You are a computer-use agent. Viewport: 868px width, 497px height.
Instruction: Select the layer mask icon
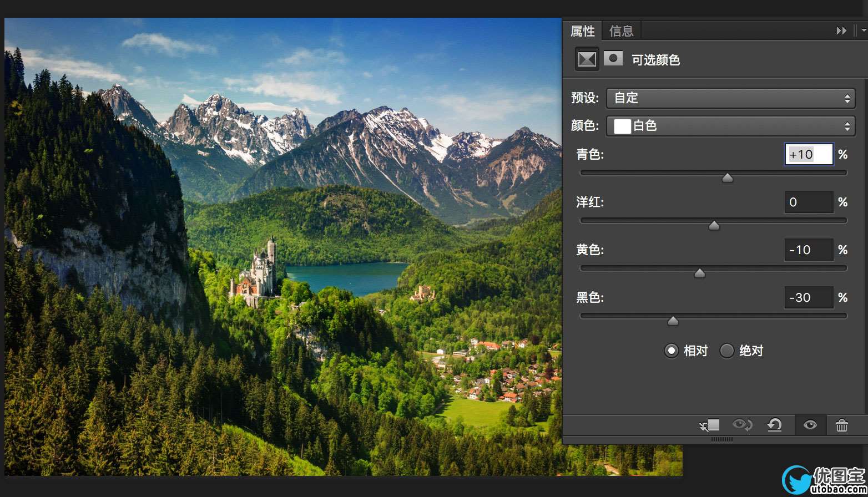(613, 58)
